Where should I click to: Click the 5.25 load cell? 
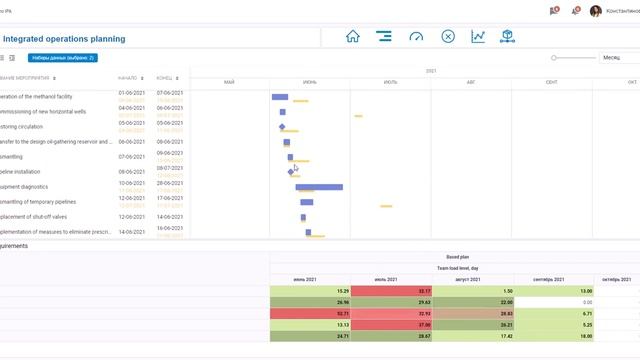click(x=554, y=325)
